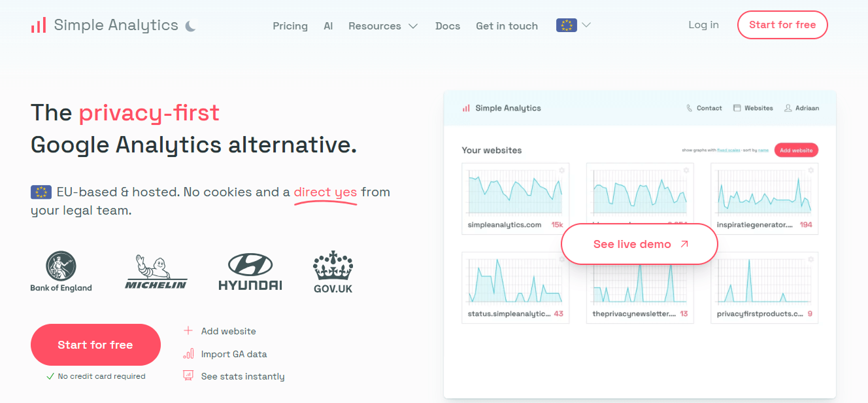Viewport: 868px width, 403px height.
Task: Click Get in touch in navigation
Action: 507,26
